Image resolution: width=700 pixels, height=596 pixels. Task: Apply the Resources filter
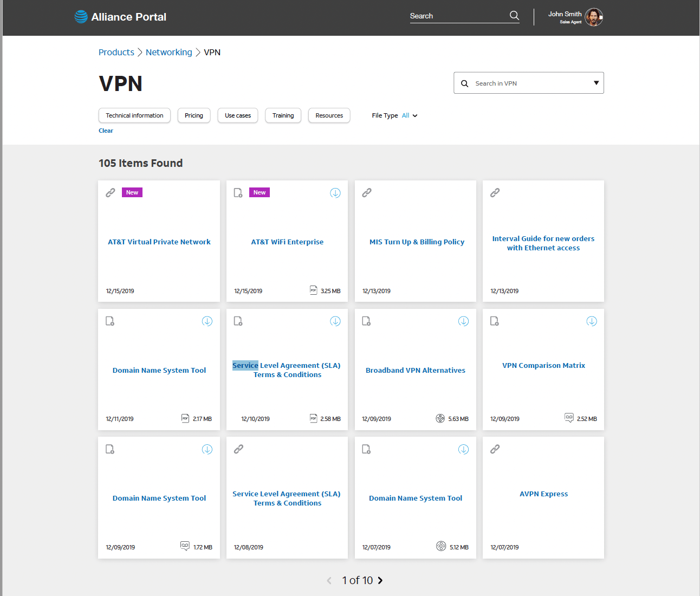(x=329, y=115)
